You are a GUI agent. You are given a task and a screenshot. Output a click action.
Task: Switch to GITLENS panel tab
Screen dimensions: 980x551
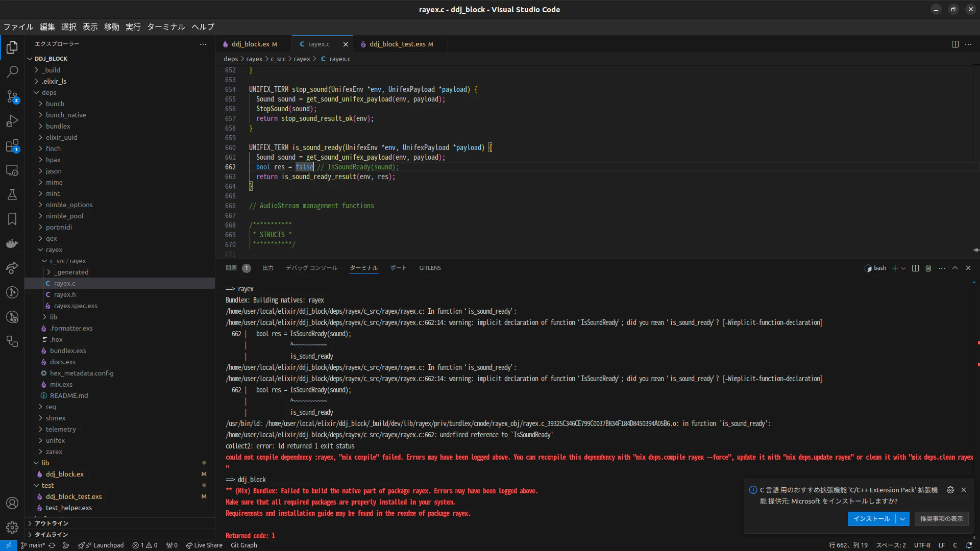click(430, 268)
